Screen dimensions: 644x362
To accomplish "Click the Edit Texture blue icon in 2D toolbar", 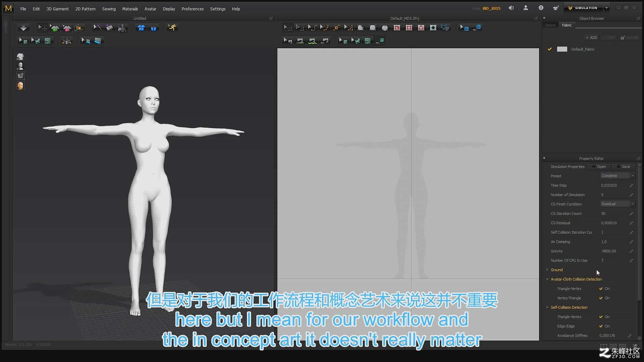I will pyautogui.click(x=464, y=28).
